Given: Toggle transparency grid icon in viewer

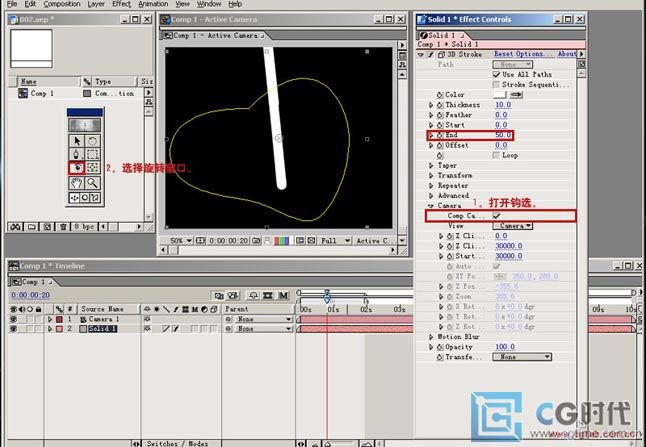Looking at the screenshot, I should click(x=311, y=240).
